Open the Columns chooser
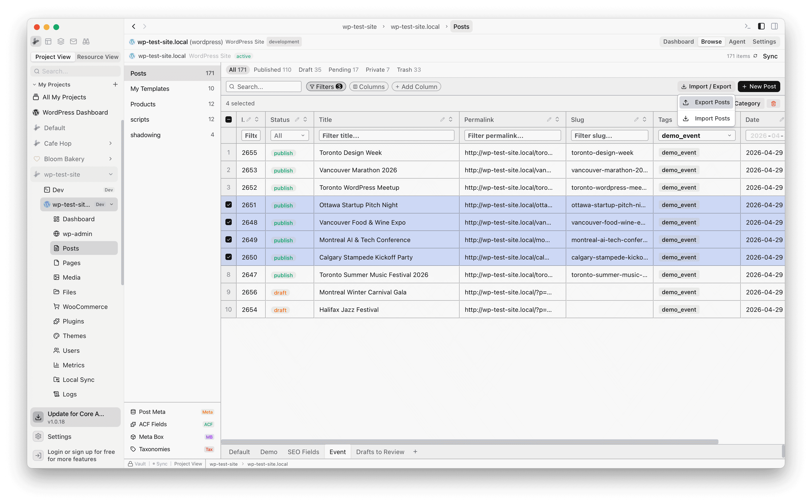This screenshot has height=504, width=812. pos(368,87)
